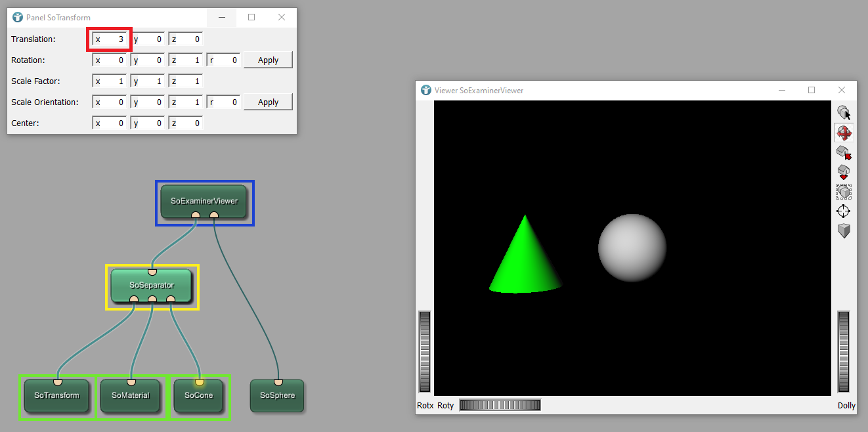The image size is (868, 432).
Task: Click the Translation x input field
Action: (x=110, y=39)
